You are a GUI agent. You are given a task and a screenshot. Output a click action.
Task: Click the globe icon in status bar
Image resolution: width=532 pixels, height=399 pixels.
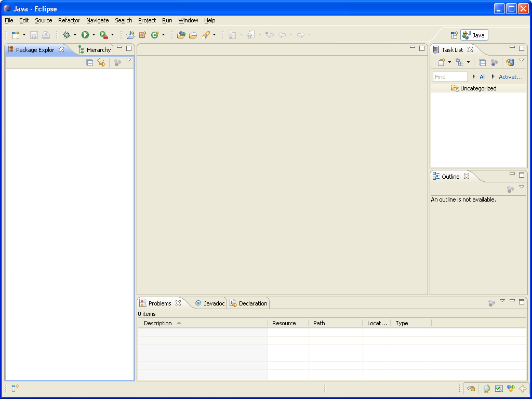pyautogui.click(x=486, y=388)
